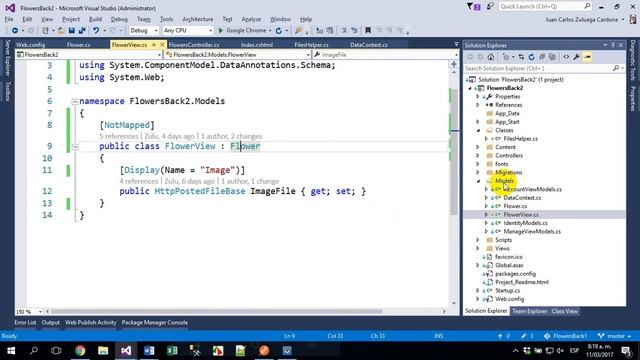Screen dimensions: 640x360
Task: Click the master branch status bar button
Action: tap(614, 336)
